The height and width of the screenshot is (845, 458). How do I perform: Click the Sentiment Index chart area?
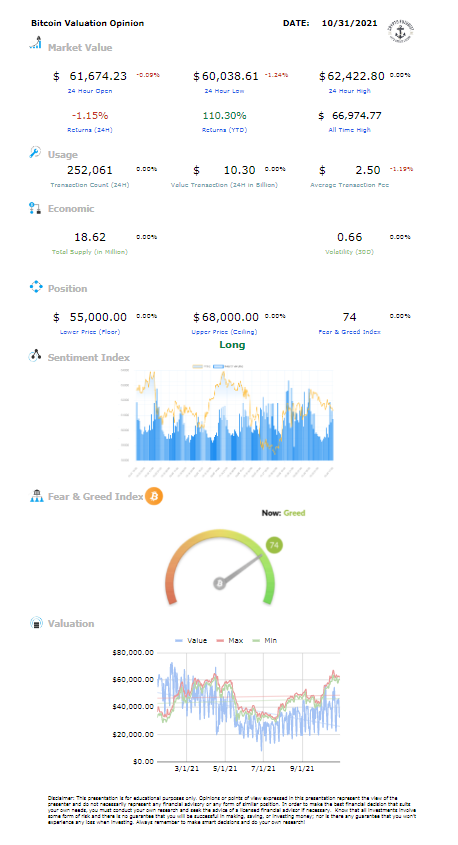(x=234, y=415)
